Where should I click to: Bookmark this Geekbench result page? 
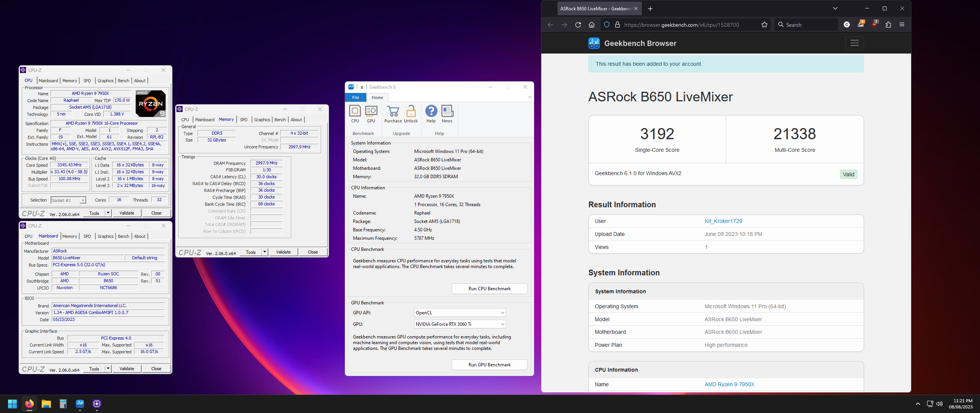(764, 25)
